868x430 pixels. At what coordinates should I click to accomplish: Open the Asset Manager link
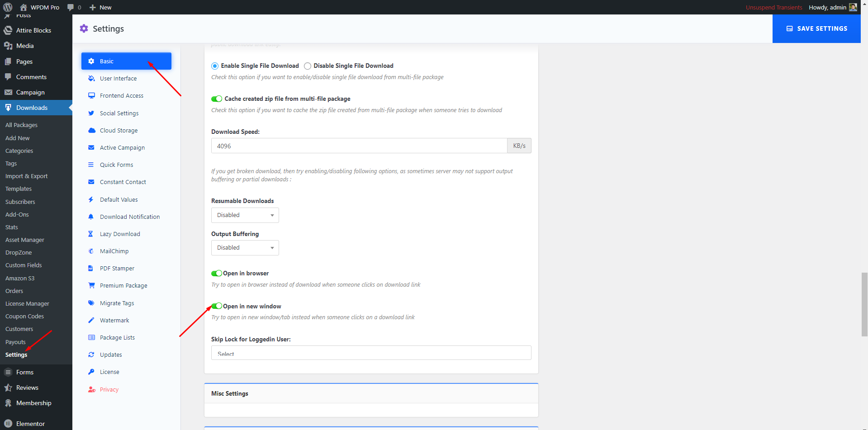click(25, 240)
